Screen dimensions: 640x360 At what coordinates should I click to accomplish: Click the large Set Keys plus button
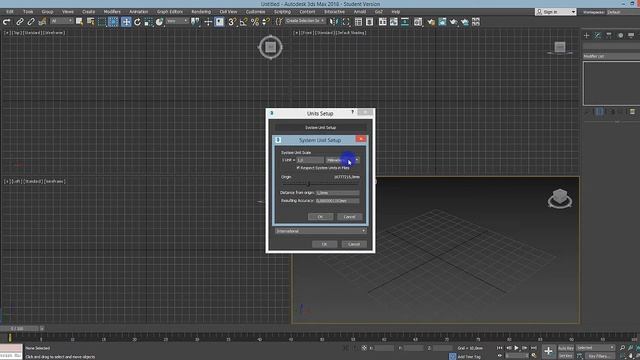pos(548,351)
